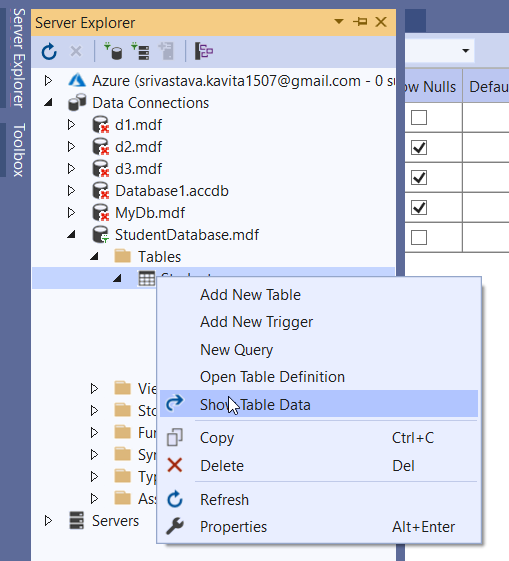The height and width of the screenshot is (561, 509).
Task: Expand the d1.mdf connection
Action: point(72,125)
